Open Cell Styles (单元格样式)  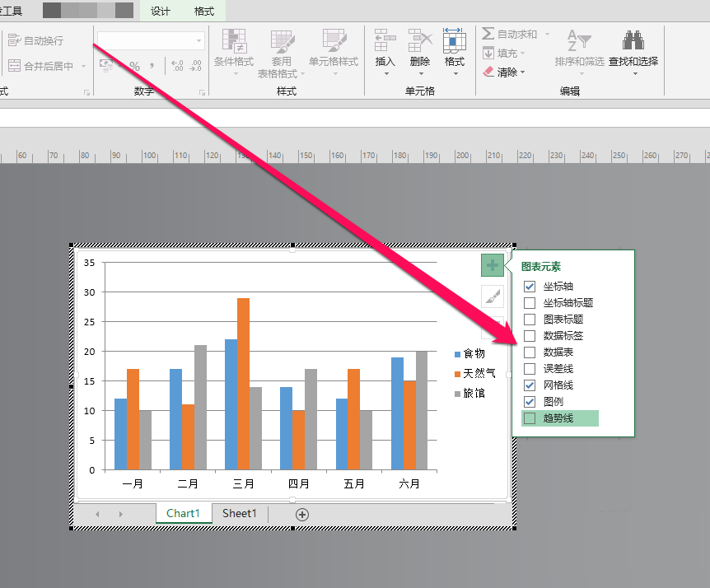[334, 53]
